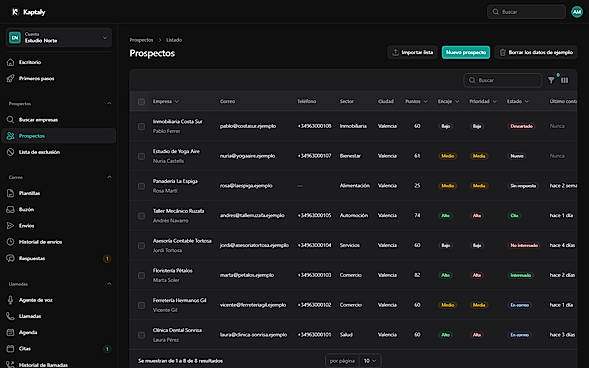Check the Ferretería Hermanos Gil row
The height and width of the screenshot is (368, 589).
pos(141,305)
